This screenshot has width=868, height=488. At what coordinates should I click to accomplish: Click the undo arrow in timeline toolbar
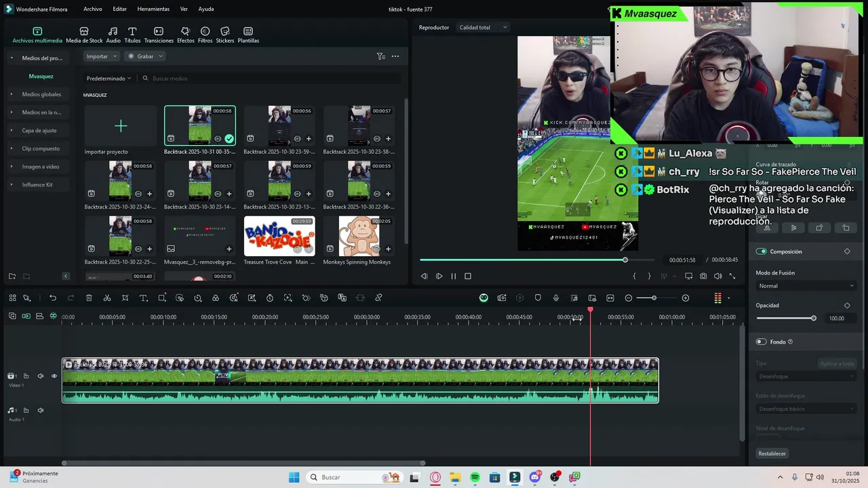[53, 298]
